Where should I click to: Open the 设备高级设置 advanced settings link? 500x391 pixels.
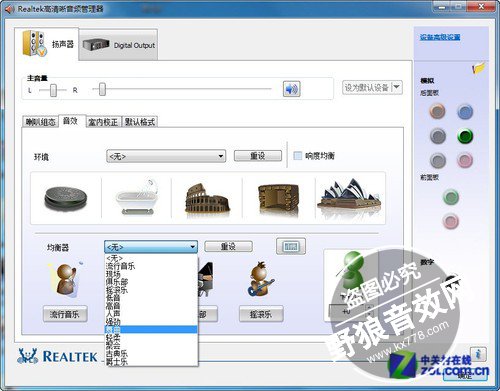pos(440,37)
